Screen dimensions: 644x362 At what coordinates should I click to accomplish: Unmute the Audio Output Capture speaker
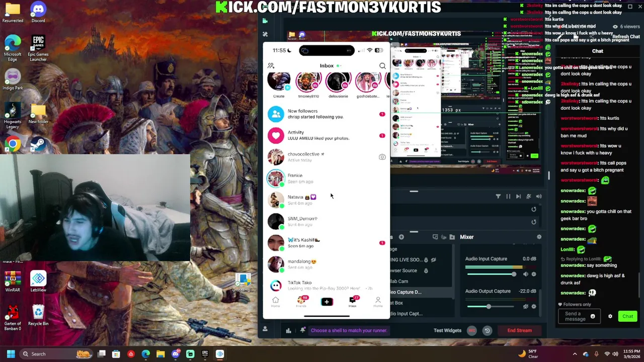pos(526,306)
